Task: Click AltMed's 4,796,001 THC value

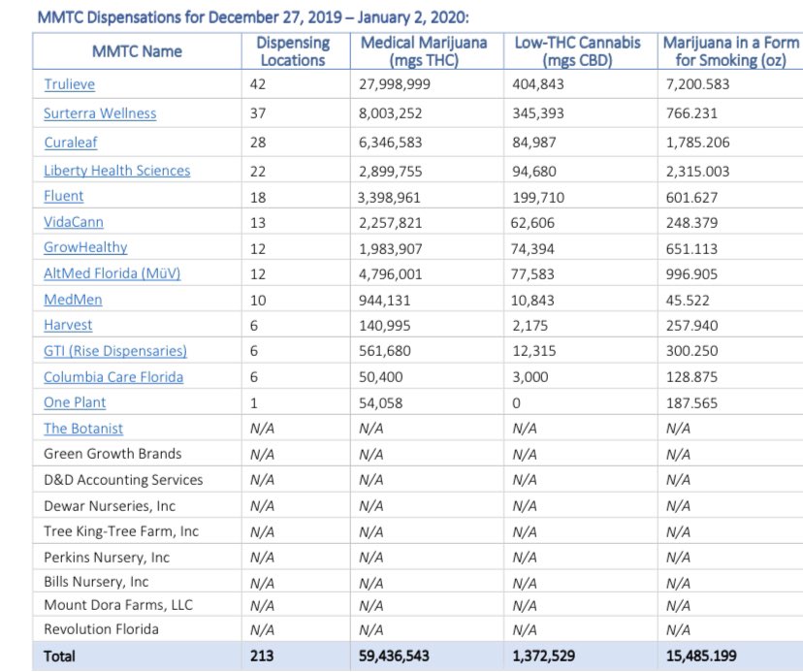Action: coord(390,274)
